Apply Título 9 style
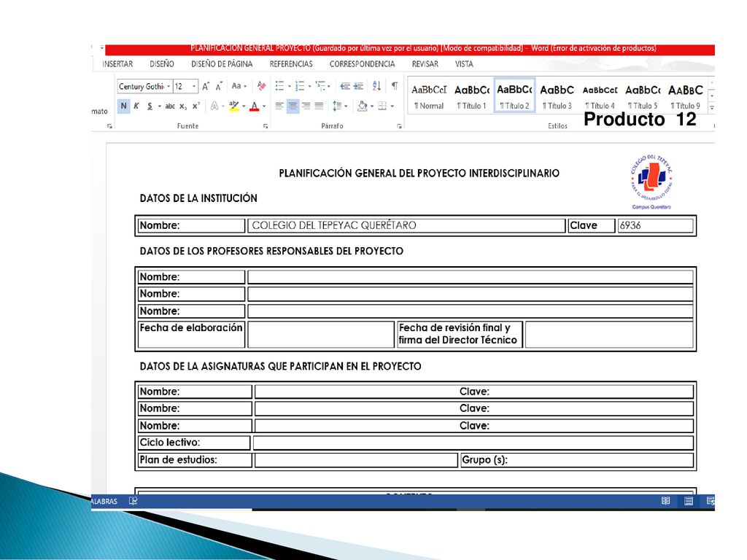The height and width of the screenshot is (560, 747). [685, 96]
